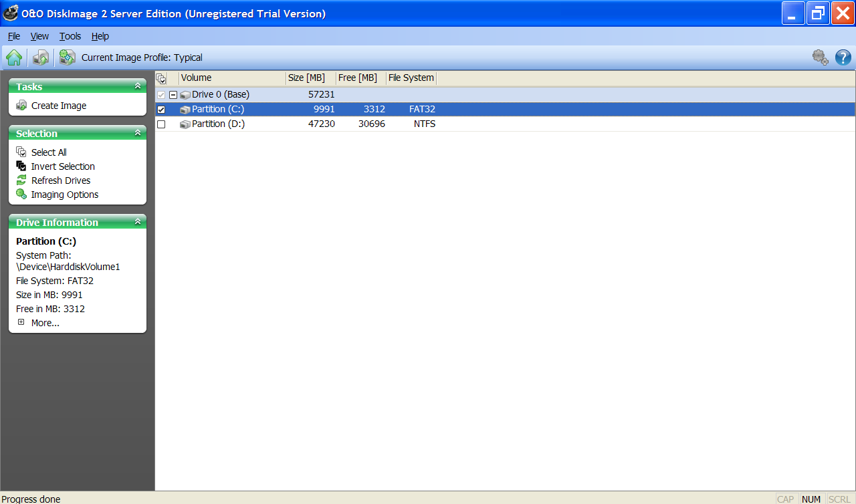Go to the Home start page icon

pyautogui.click(x=14, y=57)
